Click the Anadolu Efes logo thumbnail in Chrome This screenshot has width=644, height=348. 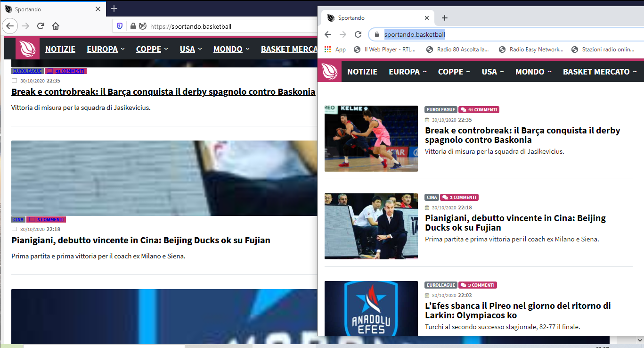click(x=371, y=308)
